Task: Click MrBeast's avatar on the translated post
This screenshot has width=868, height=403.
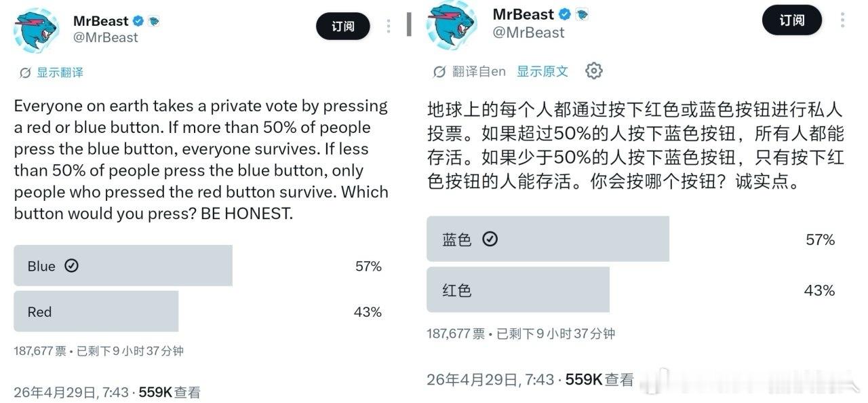Action: pos(451,26)
